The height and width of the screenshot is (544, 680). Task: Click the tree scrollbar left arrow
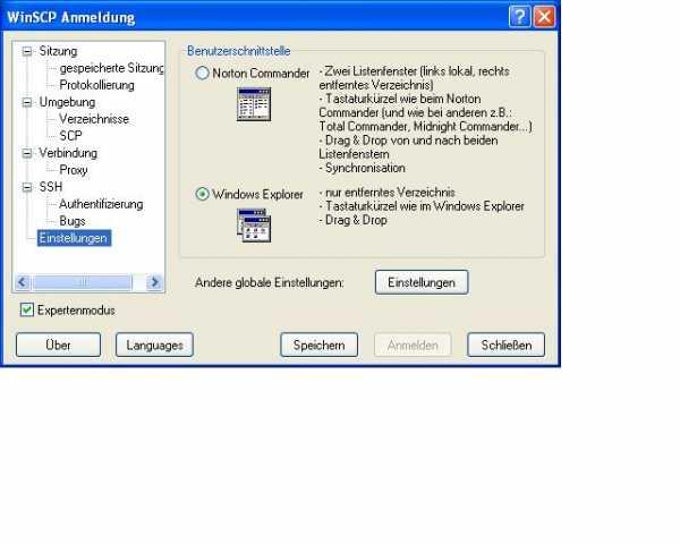click(23, 282)
